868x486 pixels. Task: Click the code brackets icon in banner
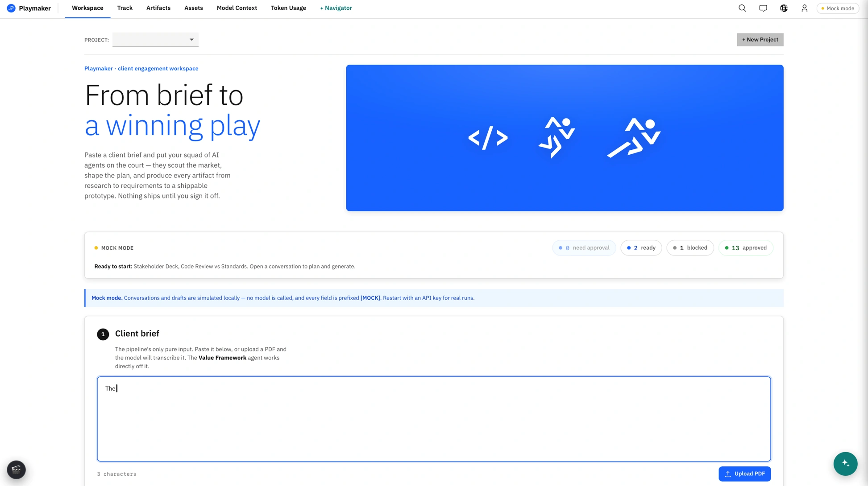click(x=488, y=138)
